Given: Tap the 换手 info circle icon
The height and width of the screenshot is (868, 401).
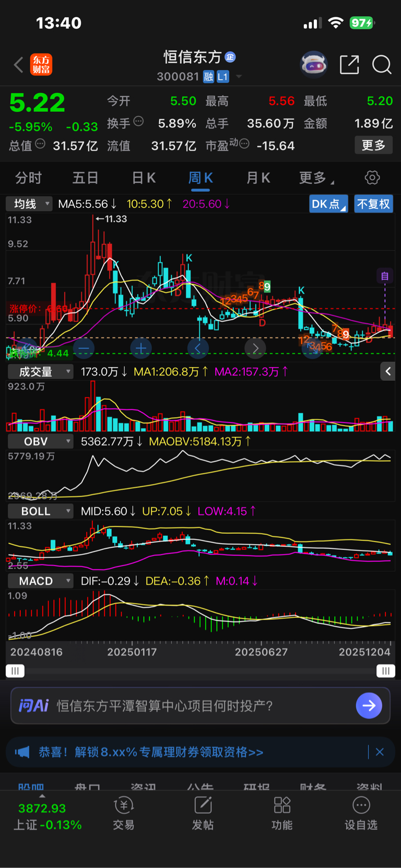Looking at the screenshot, I should click(x=138, y=121).
